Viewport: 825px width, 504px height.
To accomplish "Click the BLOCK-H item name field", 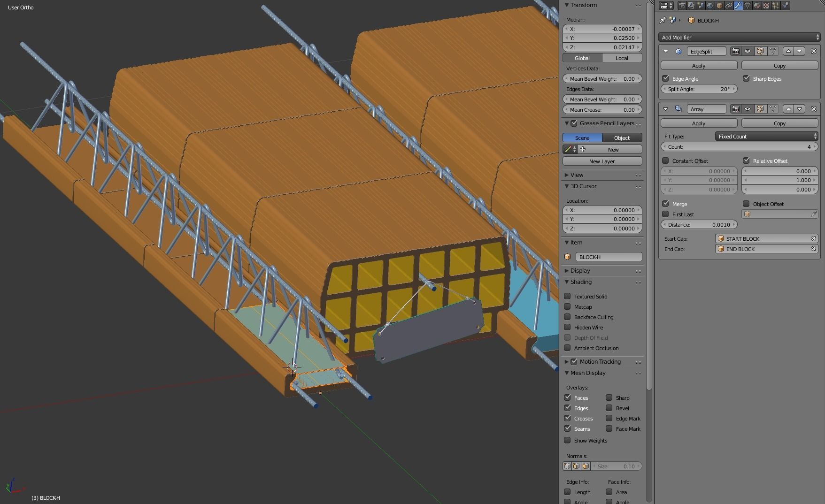I will [x=609, y=257].
